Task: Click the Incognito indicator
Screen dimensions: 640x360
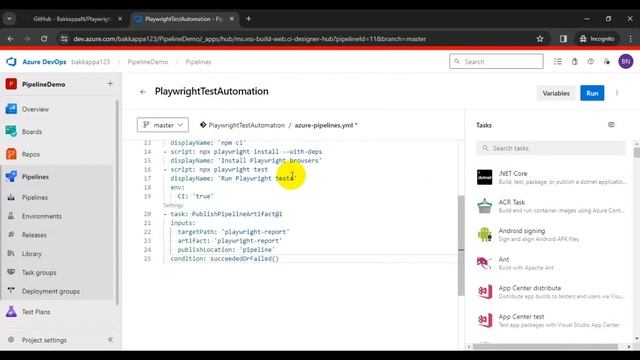Action: coord(597,39)
